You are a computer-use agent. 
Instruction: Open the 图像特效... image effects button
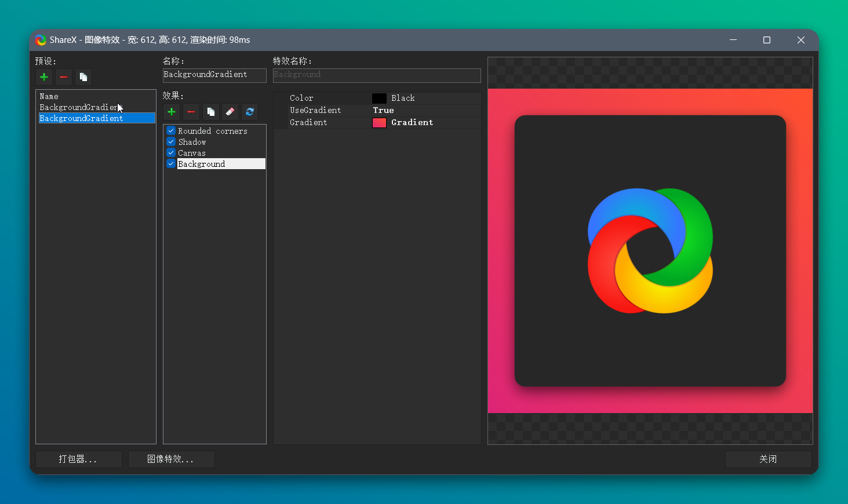click(172, 459)
